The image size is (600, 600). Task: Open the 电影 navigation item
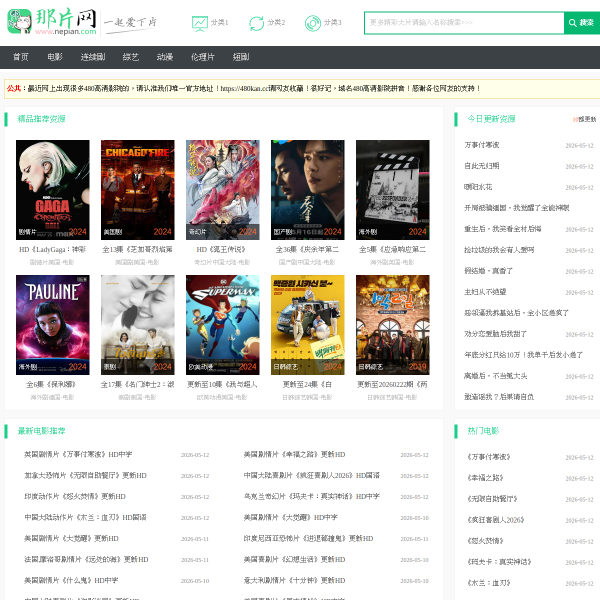[55, 57]
